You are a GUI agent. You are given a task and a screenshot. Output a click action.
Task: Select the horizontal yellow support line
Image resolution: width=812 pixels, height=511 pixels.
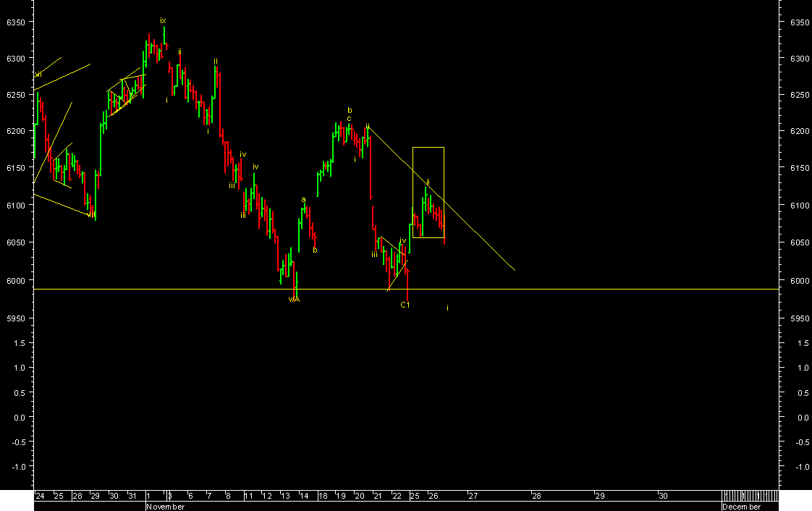coord(579,289)
